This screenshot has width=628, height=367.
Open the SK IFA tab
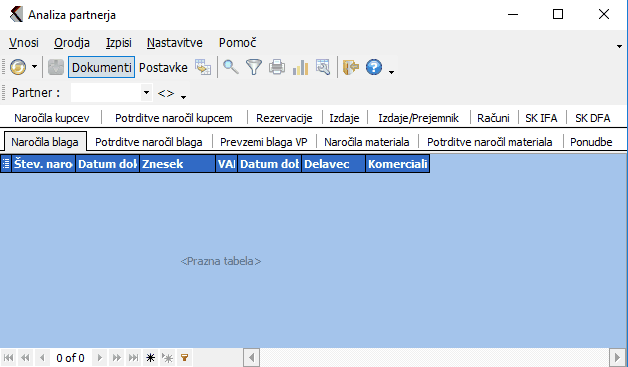541,118
